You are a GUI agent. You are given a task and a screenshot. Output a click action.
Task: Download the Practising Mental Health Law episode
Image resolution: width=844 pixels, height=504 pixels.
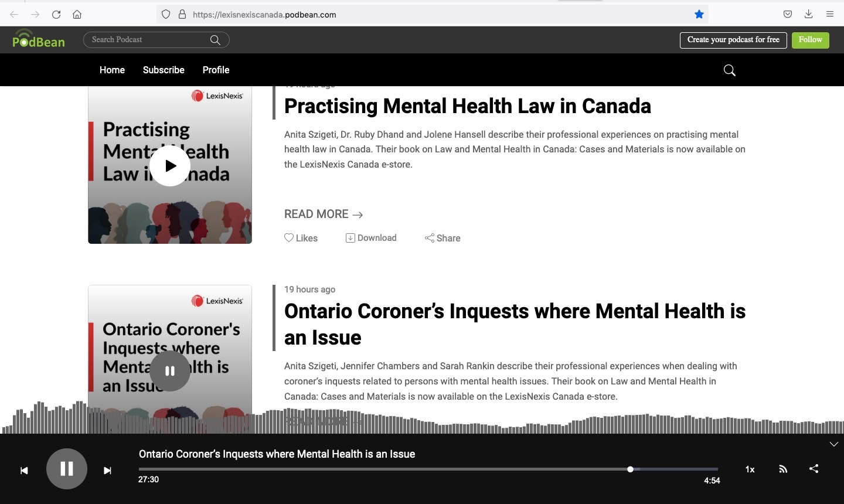click(371, 238)
